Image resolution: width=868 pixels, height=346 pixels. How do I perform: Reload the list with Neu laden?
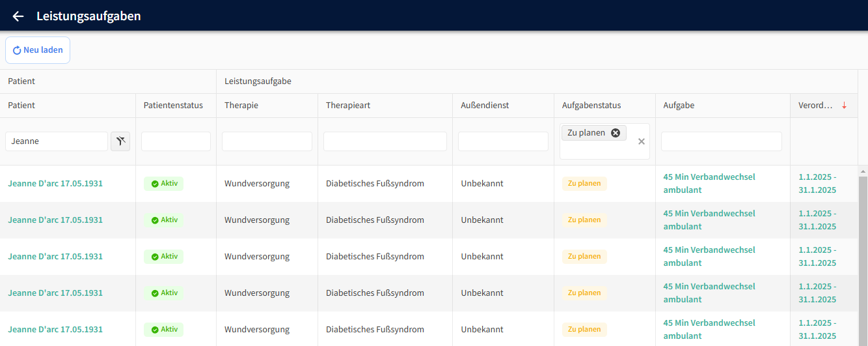(38, 50)
